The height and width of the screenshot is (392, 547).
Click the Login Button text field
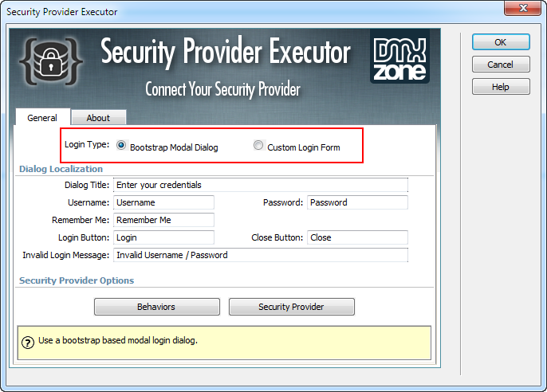tap(163, 237)
